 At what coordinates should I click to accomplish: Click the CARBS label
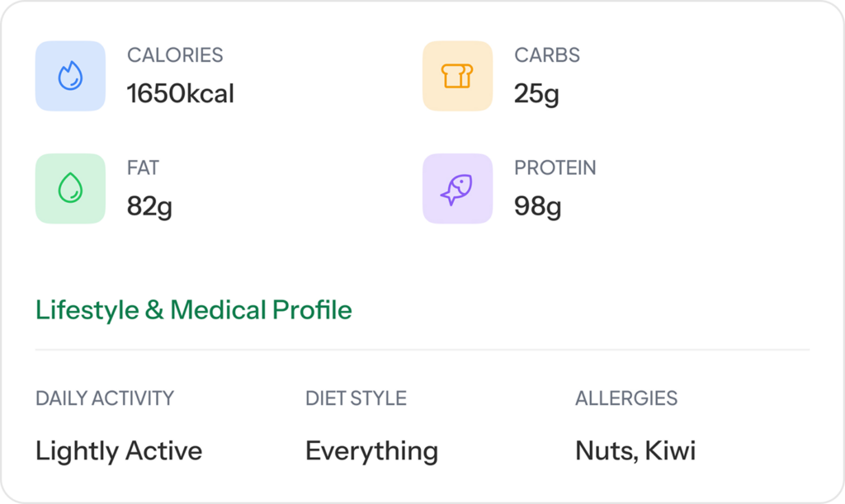547,55
